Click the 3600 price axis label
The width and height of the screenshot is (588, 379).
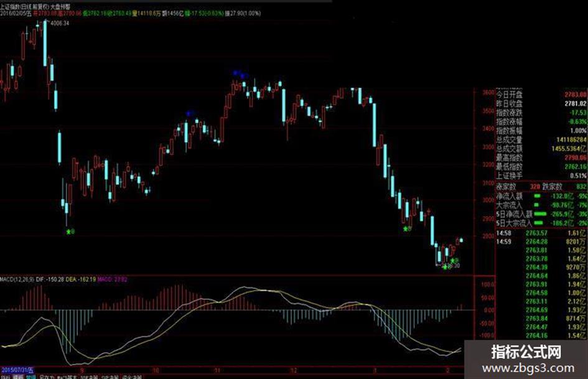[x=488, y=93]
